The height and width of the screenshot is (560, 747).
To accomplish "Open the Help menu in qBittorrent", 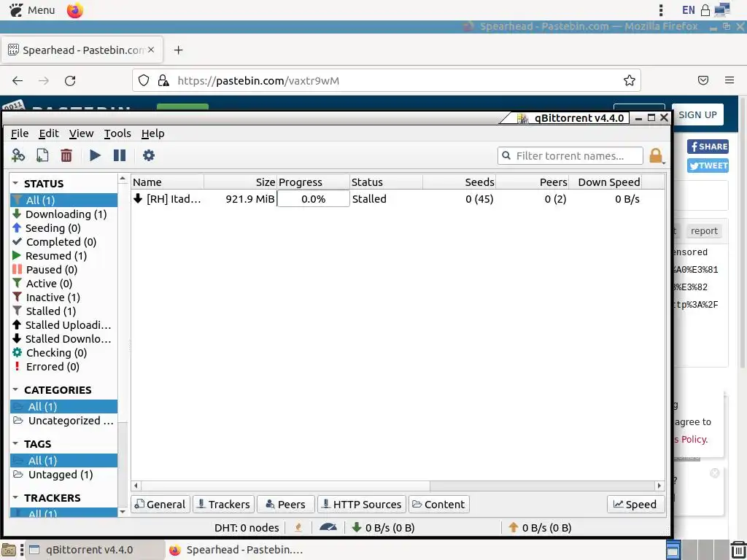I will click(x=153, y=133).
